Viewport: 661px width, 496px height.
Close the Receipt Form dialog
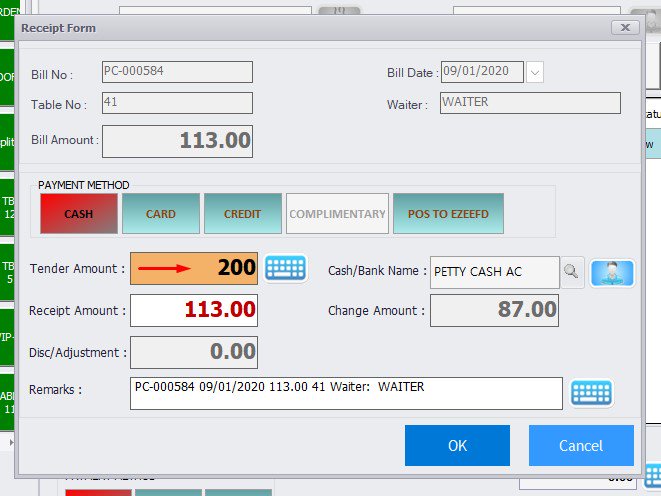click(624, 28)
